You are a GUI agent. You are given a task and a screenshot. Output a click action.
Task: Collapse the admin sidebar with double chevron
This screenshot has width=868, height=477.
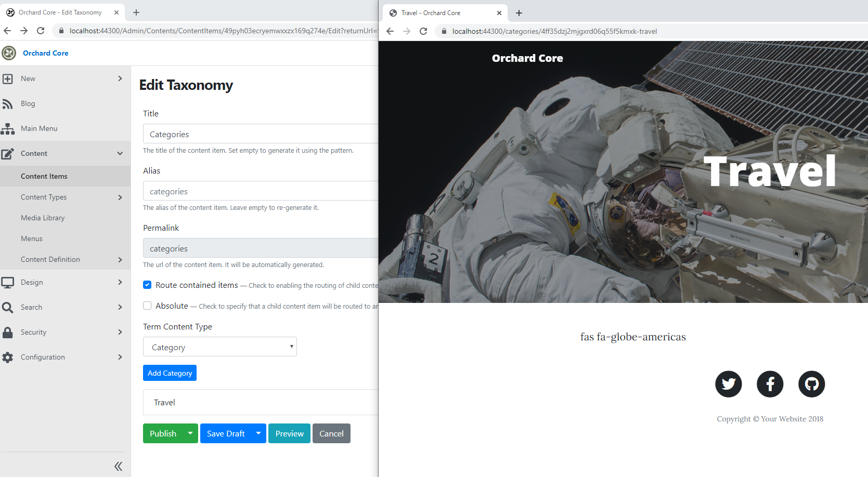click(119, 466)
